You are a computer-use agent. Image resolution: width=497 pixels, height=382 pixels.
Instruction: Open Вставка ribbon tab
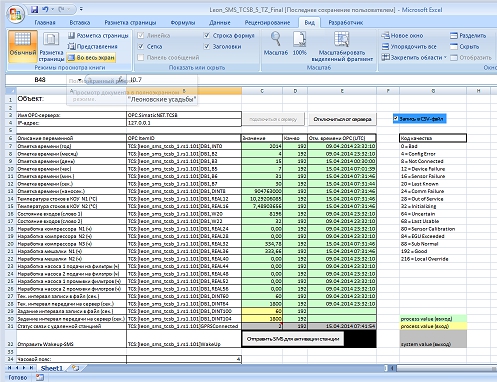pyautogui.click(x=80, y=23)
